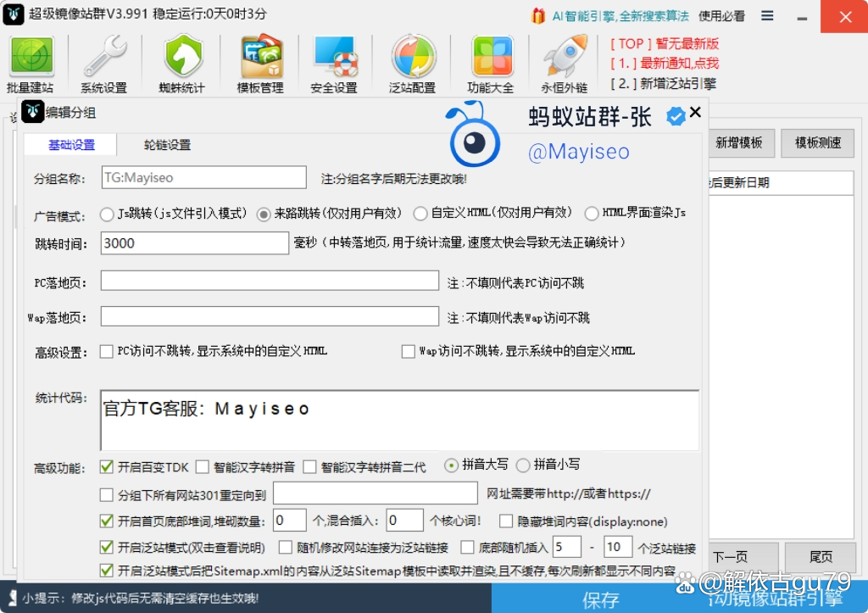The image size is (868, 613).
Task: Open the 批量建站 tool
Action: click(x=31, y=61)
